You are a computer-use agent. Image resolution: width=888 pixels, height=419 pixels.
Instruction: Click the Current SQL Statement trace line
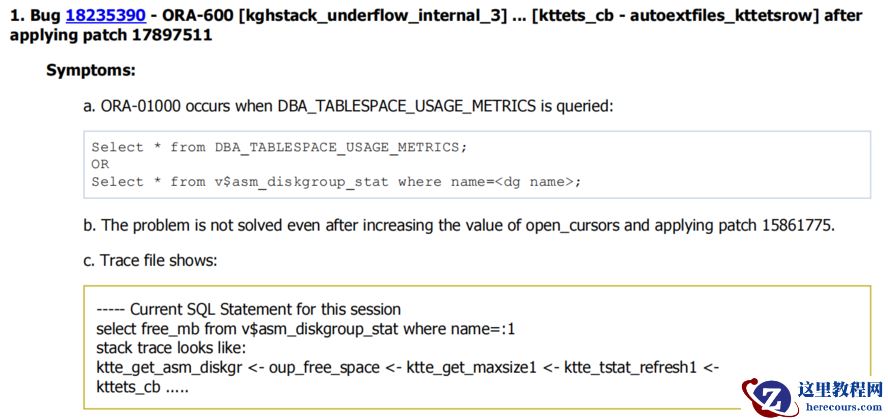[248, 309]
